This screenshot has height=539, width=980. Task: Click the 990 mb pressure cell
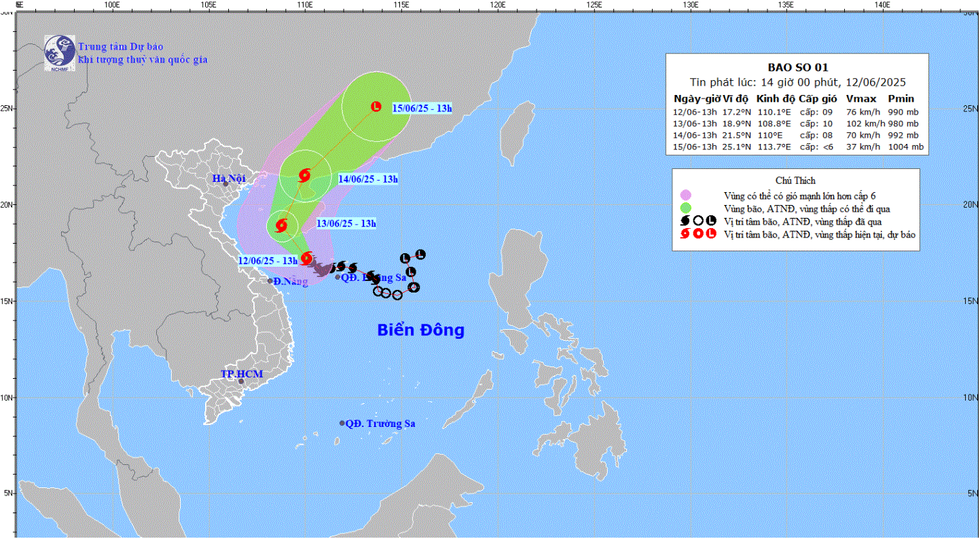coord(903,111)
